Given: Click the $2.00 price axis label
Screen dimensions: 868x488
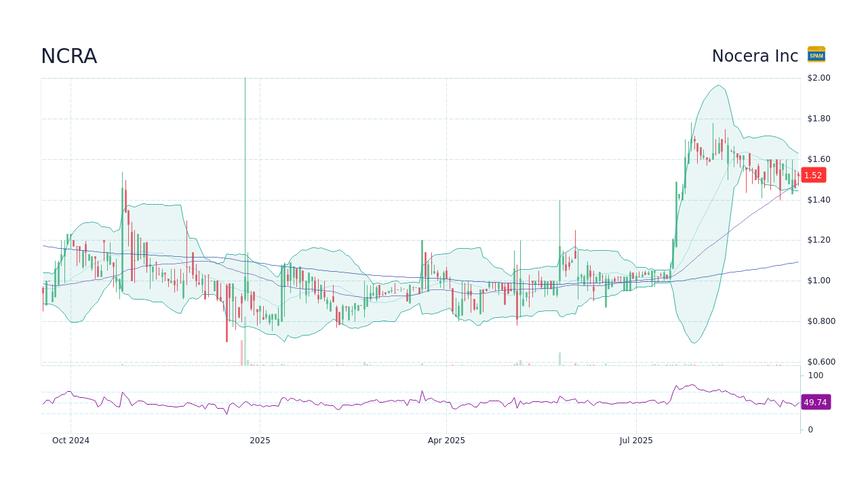Looking at the screenshot, I should (x=818, y=78).
